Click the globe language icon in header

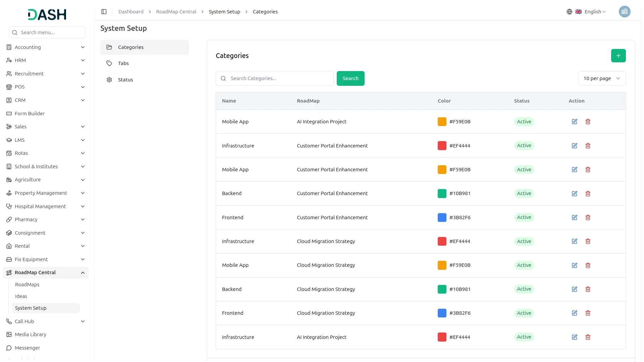pos(569,11)
